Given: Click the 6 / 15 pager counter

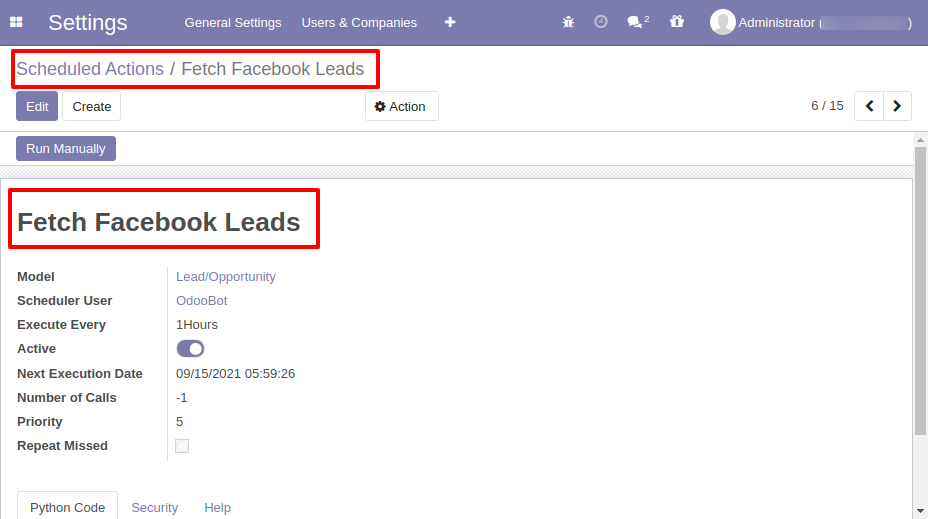Looking at the screenshot, I should (x=827, y=106).
